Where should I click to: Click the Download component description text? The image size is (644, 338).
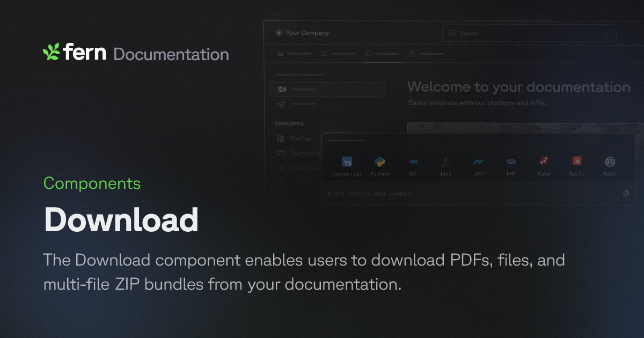pyautogui.click(x=304, y=273)
